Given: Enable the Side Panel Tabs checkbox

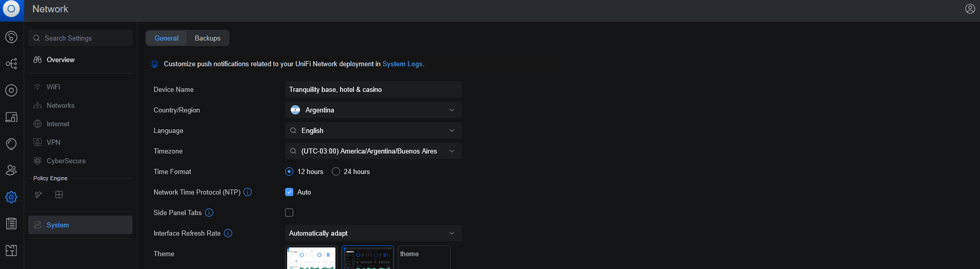Looking at the screenshot, I should (289, 213).
